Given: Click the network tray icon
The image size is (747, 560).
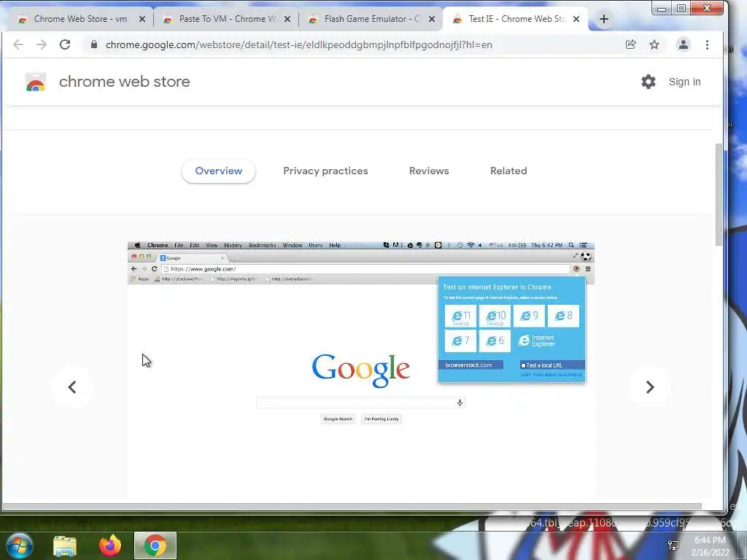Looking at the screenshot, I should point(673,545).
